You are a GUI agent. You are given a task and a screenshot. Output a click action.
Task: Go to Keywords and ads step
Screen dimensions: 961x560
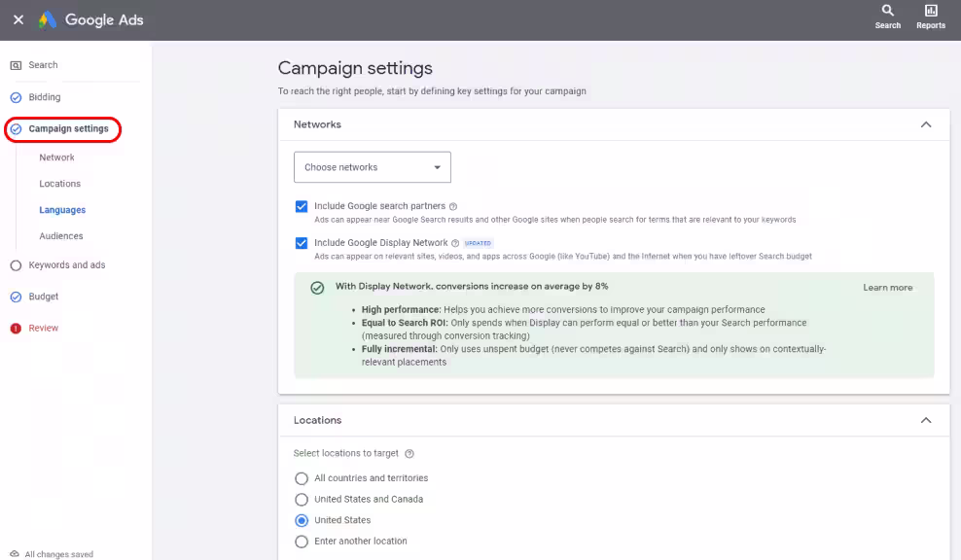[67, 265]
